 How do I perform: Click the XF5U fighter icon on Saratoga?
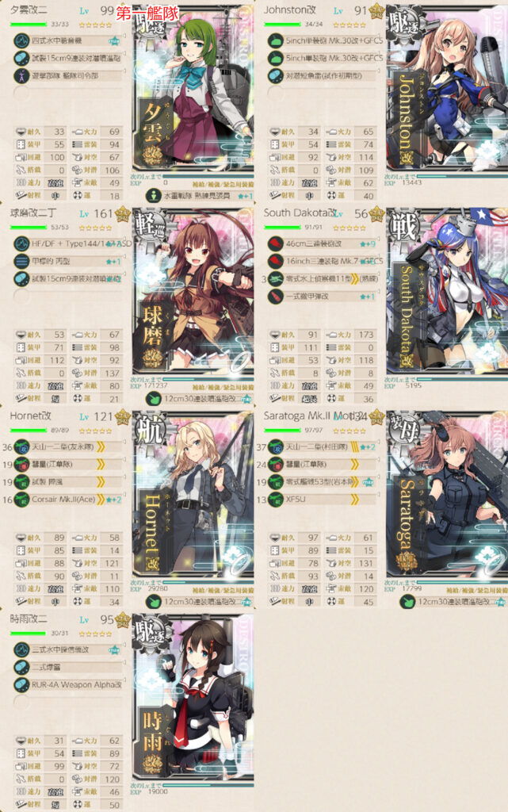click(275, 500)
